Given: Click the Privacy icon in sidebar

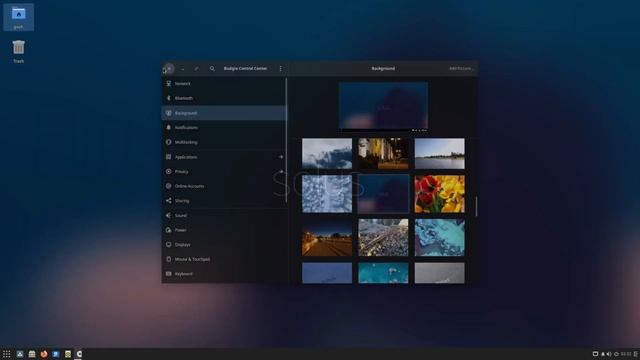Looking at the screenshot, I should (169, 172).
